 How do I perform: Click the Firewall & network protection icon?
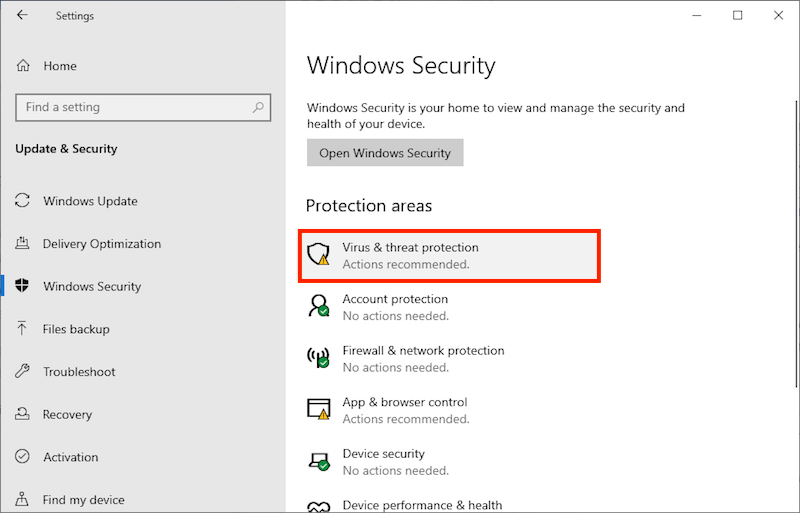[319, 358]
